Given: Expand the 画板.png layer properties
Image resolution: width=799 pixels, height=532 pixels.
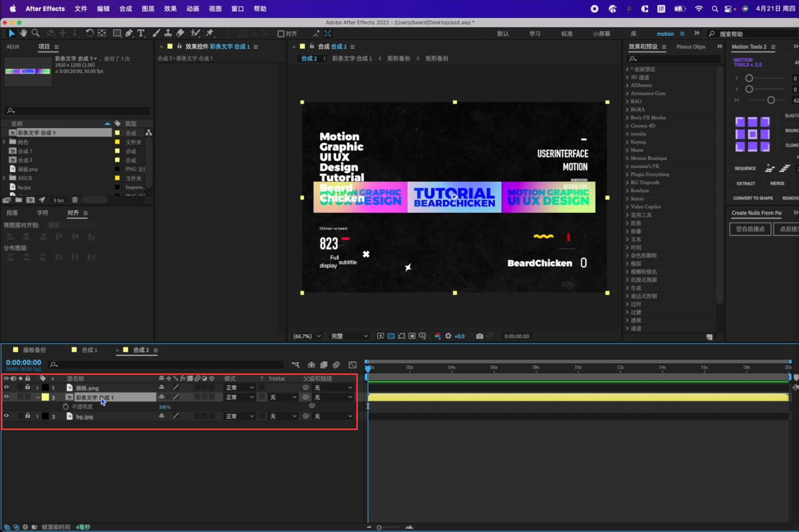Looking at the screenshot, I should point(37,388).
